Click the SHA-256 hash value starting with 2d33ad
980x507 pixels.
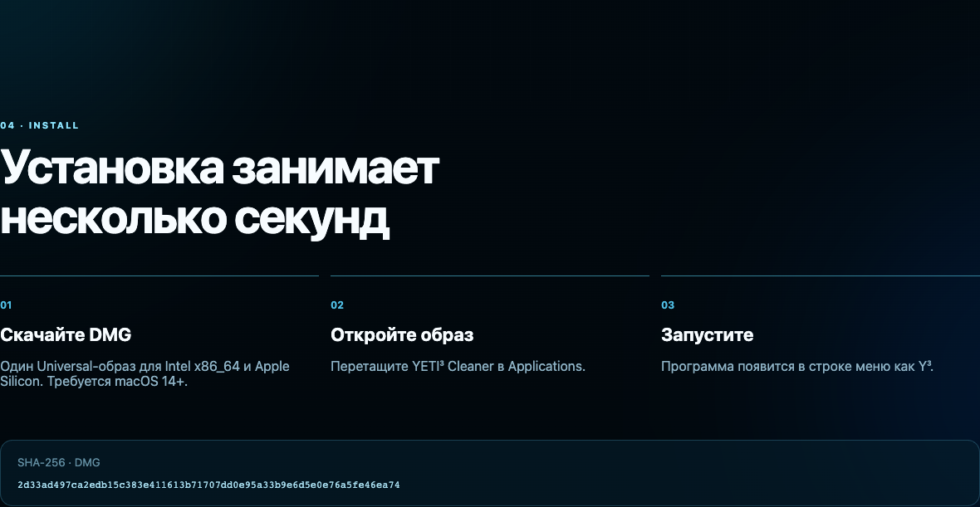[x=208, y=485]
